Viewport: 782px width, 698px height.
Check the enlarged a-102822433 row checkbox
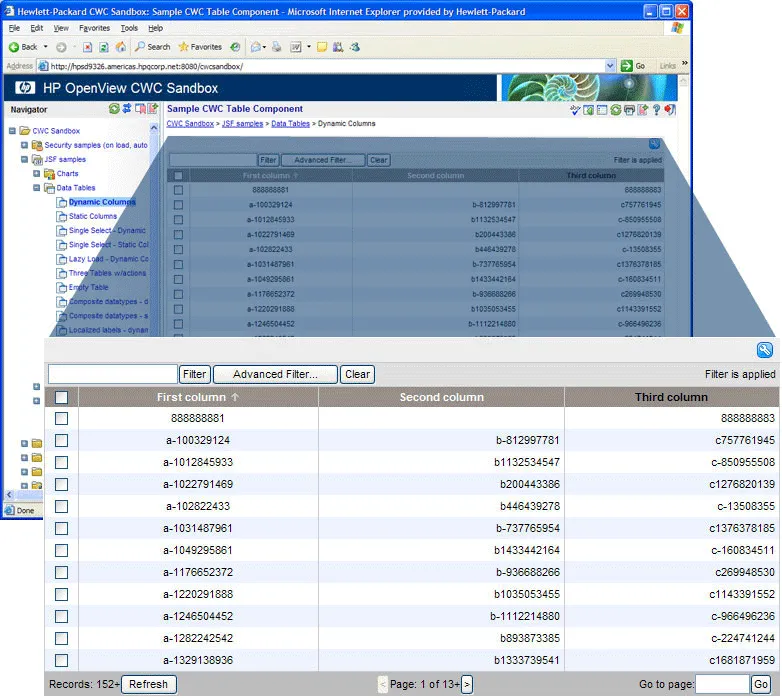click(x=61, y=507)
